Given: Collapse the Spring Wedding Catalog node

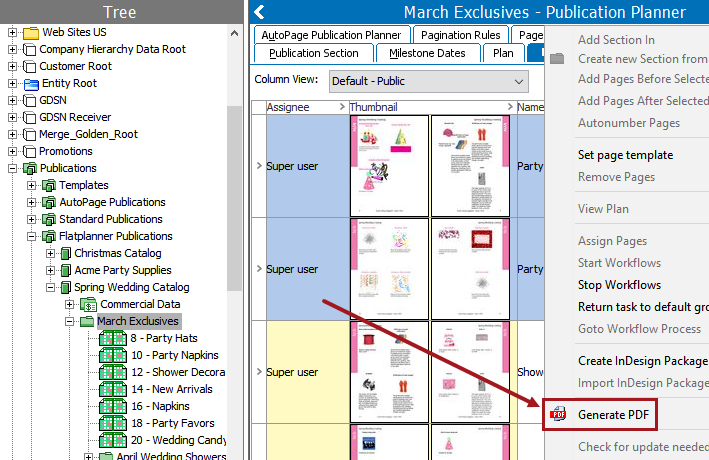Looking at the screenshot, I should [50, 287].
